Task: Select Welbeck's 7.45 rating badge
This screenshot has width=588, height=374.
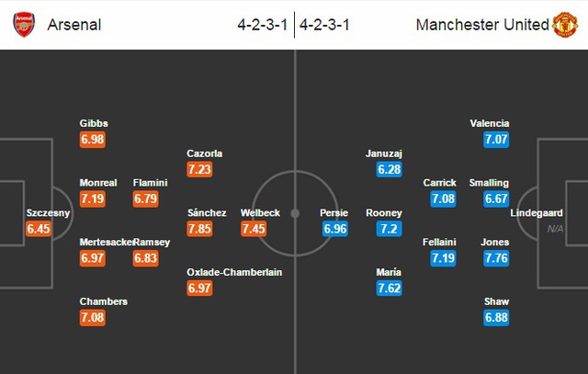Action: [254, 229]
